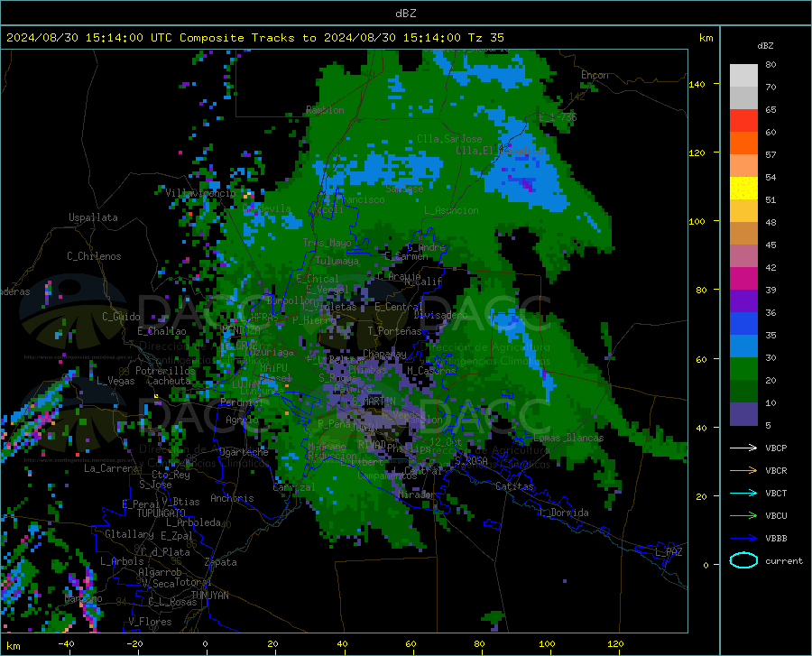This screenshot has height=656, width=812.
Task: Click the 'current' legend label
Action: 784,560
